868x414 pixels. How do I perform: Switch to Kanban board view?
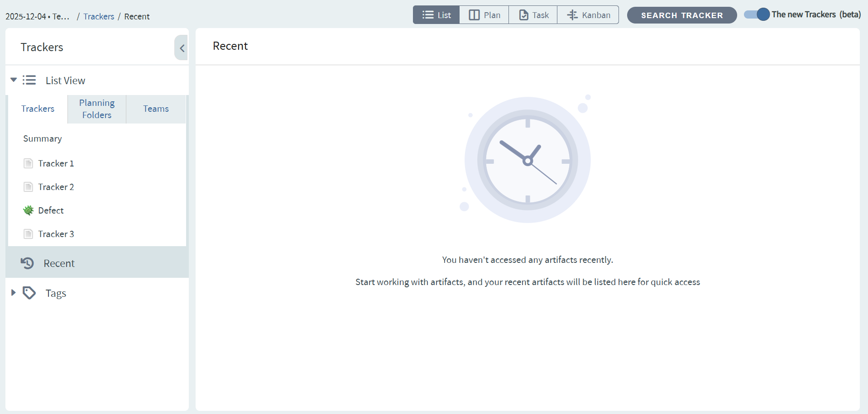[x=588, y=15]
